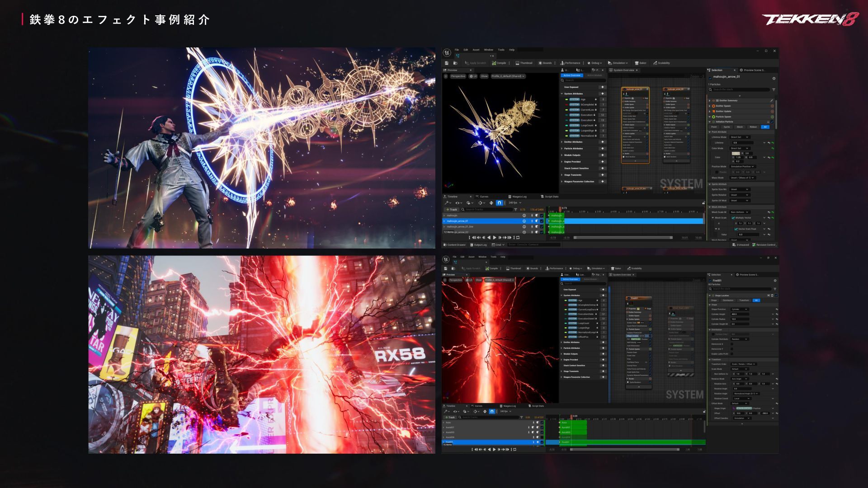Open Tools menu in upper editor
The height and width of the screenshot is (488, 868).
[501, 50]
